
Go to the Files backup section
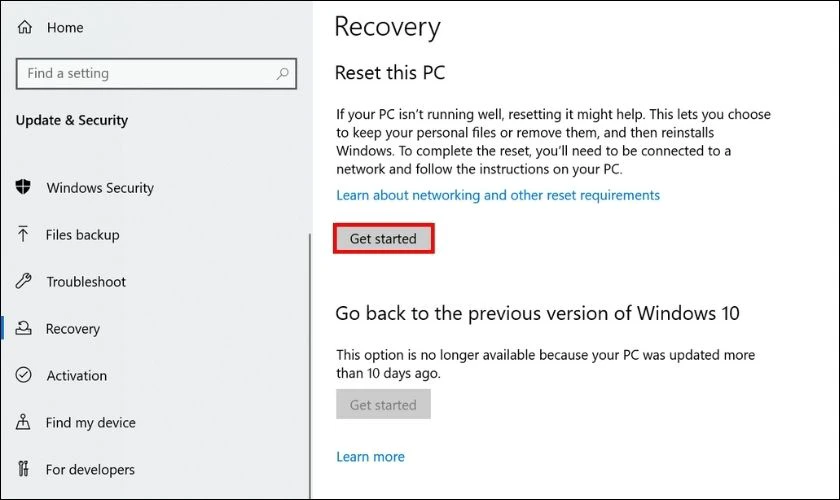[82, 235]
